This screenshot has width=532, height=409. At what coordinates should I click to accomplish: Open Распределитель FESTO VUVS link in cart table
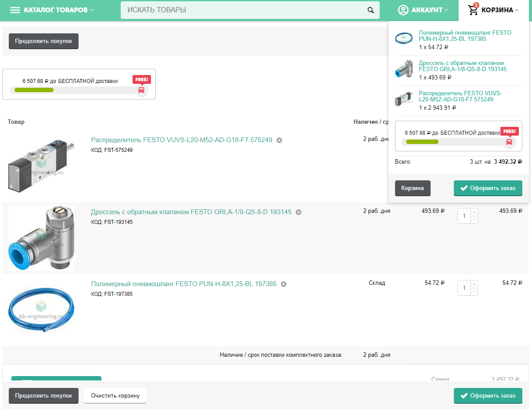pos(182,140)
